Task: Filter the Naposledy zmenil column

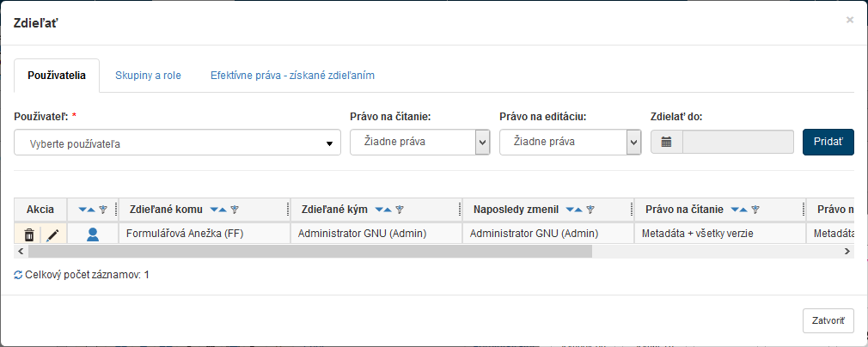Action: pos(590,210)
